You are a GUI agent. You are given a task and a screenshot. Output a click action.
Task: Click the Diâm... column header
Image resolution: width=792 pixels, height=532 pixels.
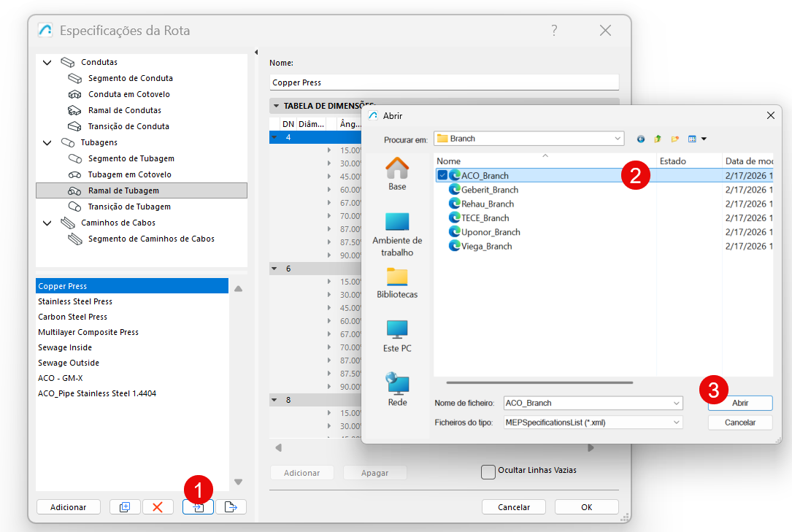311,124
